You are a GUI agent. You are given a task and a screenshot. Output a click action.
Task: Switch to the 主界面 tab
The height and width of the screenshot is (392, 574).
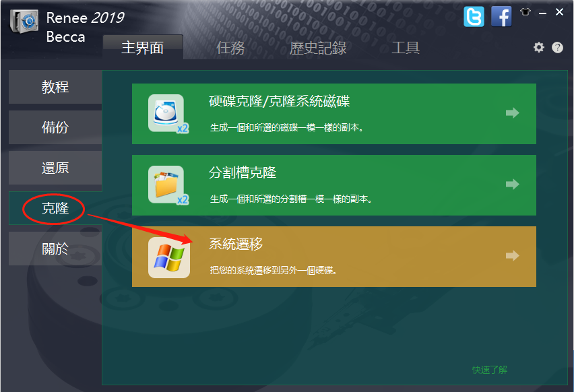143,47
